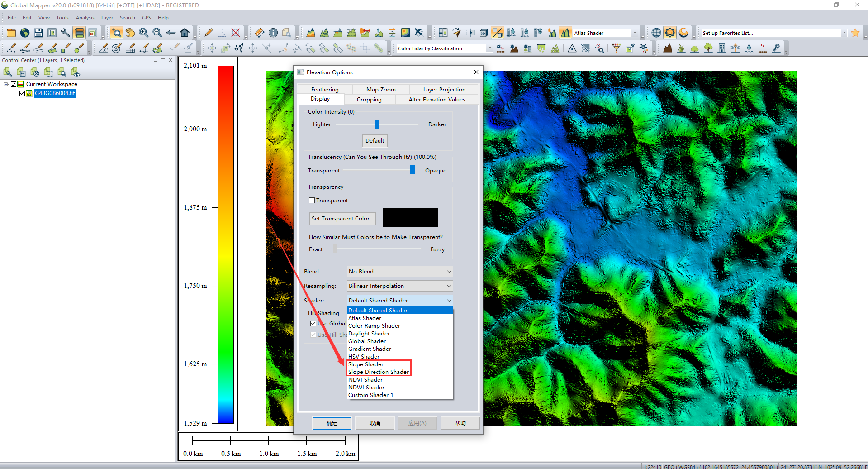The width and height of the screenshot is (868, 469).
Task: Click the tree vegetation classification icon
Action: pyautogui.click(x=708, y=48)
